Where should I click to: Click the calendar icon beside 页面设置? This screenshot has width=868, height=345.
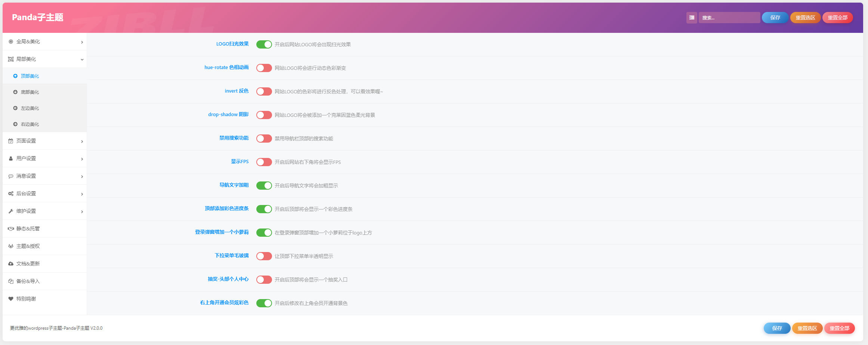11,141
